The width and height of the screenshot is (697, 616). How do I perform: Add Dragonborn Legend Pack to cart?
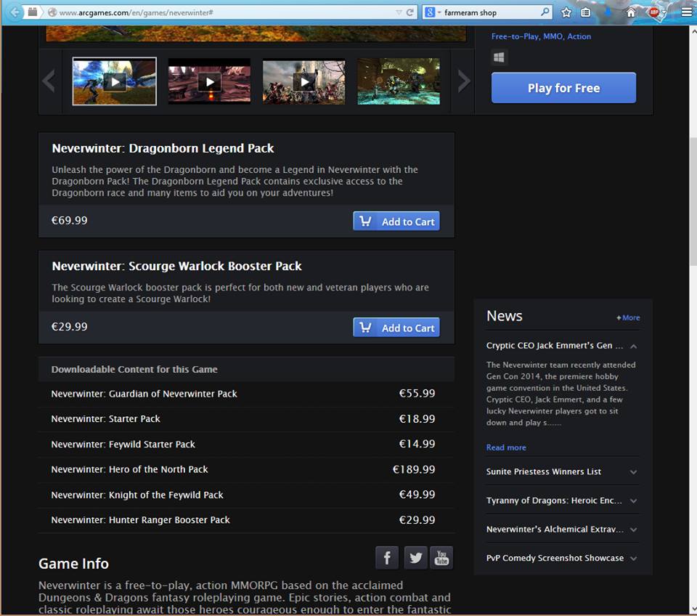[396, 222]
